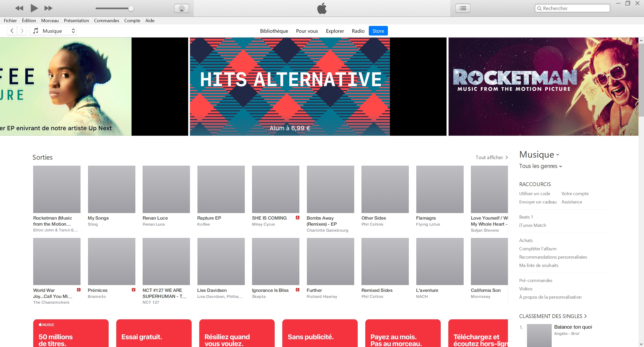Expand the Musique heading dropdown in sidebar
This screenshot has height=347, width=644.
[539, 155]
